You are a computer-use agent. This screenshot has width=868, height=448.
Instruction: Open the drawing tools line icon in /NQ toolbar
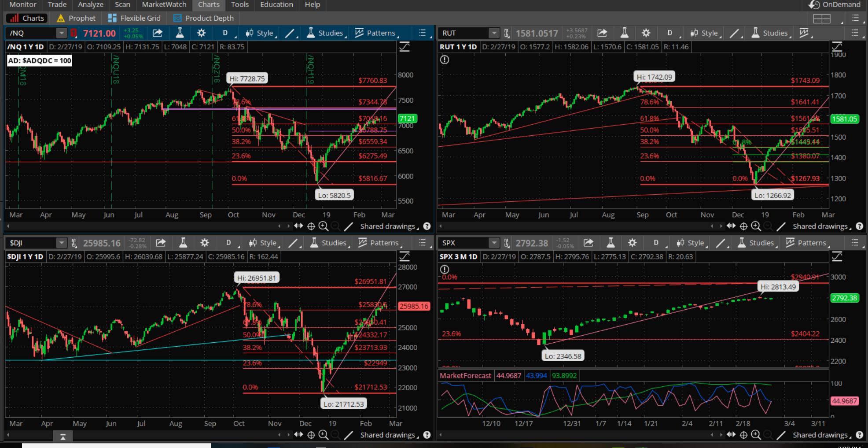coord(290,33)
